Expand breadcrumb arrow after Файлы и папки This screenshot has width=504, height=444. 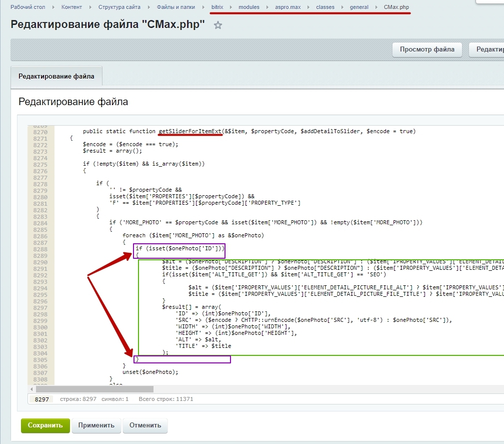tap(204, 8)
